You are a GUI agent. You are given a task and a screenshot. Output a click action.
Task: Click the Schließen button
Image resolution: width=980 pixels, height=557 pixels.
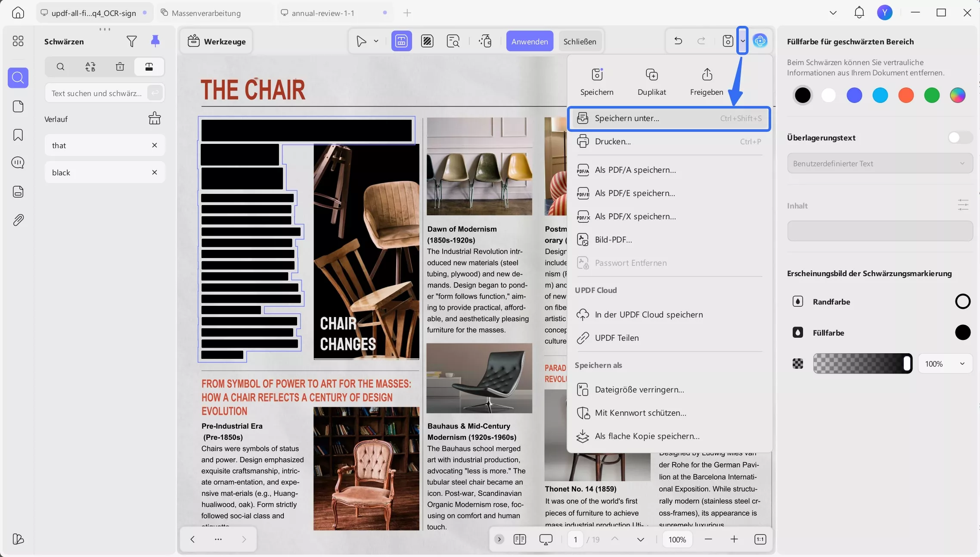(x=580, y=41)
